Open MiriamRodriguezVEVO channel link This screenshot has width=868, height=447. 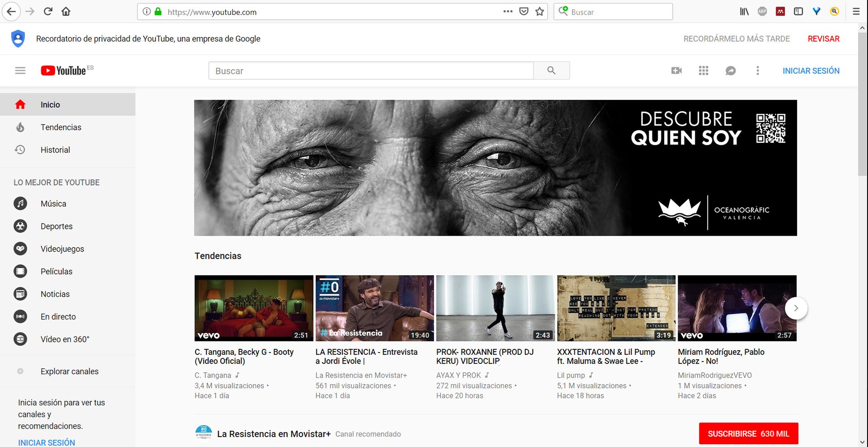click(x=715, y=376)
